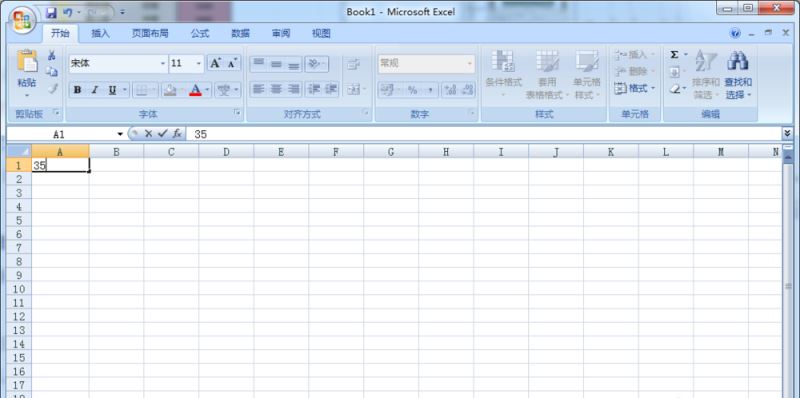Switch to the 数据 tab
Screen dimensions: 800x398
(x=240, y=34)
